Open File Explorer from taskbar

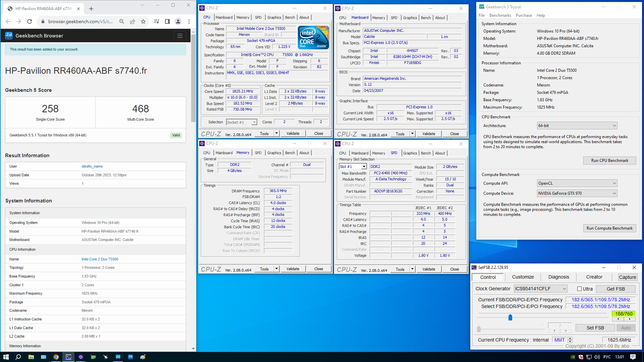[x=31, y=357]
